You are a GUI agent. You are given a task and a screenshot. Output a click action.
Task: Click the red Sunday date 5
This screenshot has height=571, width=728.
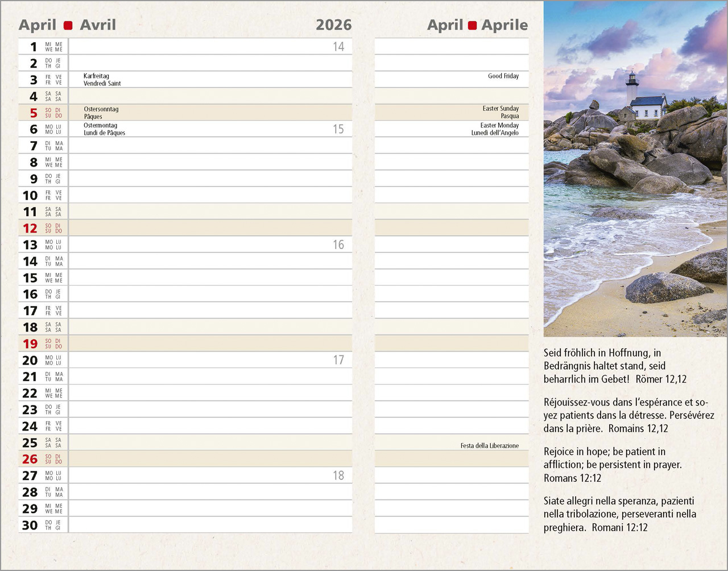tap(34, 113)
